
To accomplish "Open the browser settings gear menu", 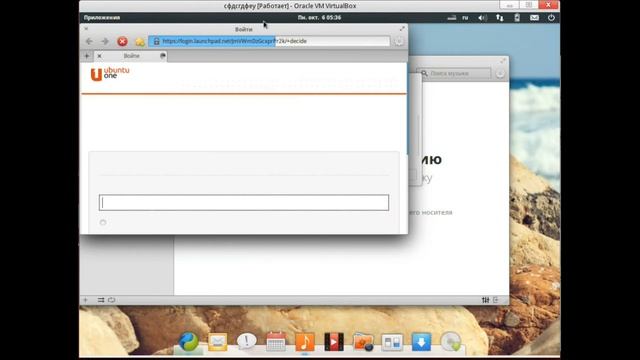I will click(x=399, y=41).
